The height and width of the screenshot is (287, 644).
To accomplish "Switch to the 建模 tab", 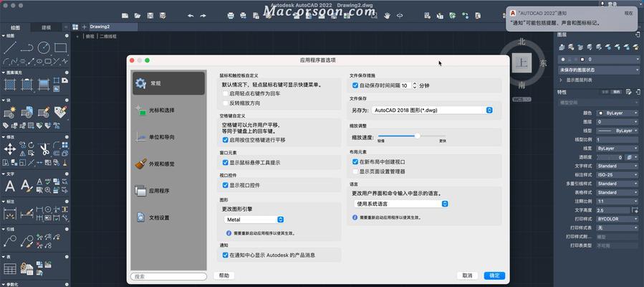I will pyautogui.click(x=47, y=27).
